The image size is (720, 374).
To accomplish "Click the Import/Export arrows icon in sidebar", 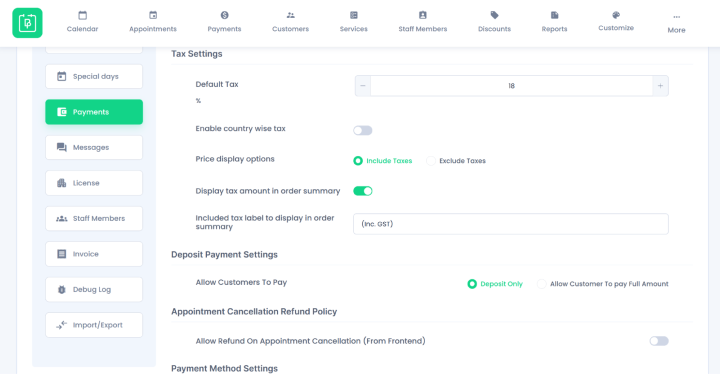I will [62, 325].
